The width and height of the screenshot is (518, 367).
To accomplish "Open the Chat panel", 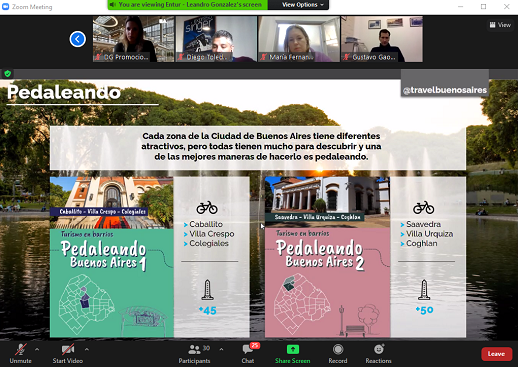I will click(x=248, y=354).
